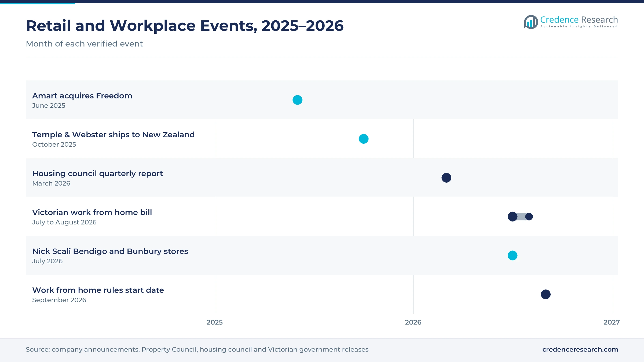This screenshot has width=644, height=362.
Task: Click Temple & Webster ships to New Zealand label
Action: (x=113, y=135)
